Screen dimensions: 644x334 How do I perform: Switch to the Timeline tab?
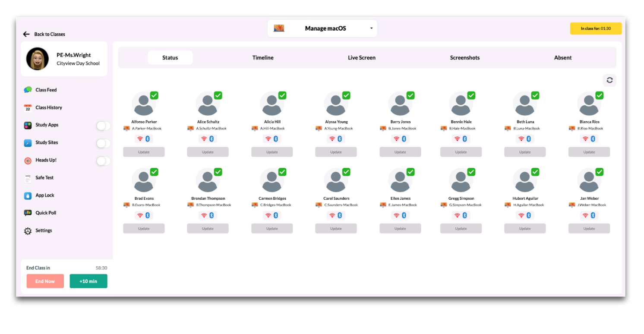coord(263,58)
